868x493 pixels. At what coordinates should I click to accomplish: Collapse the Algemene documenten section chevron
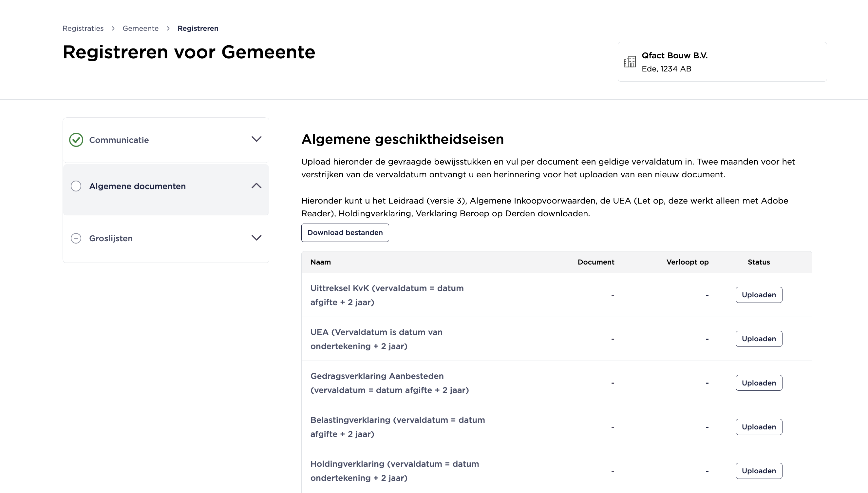click(x=256, y=186)
